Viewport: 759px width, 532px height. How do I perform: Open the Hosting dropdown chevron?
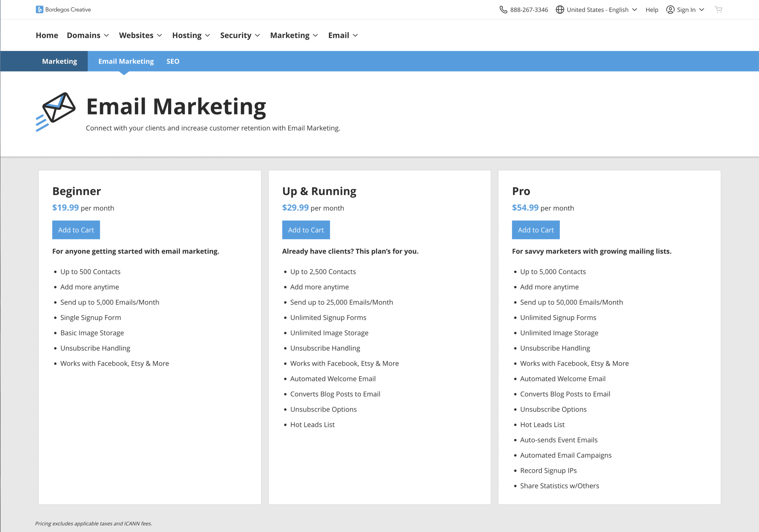click(207, 35)
